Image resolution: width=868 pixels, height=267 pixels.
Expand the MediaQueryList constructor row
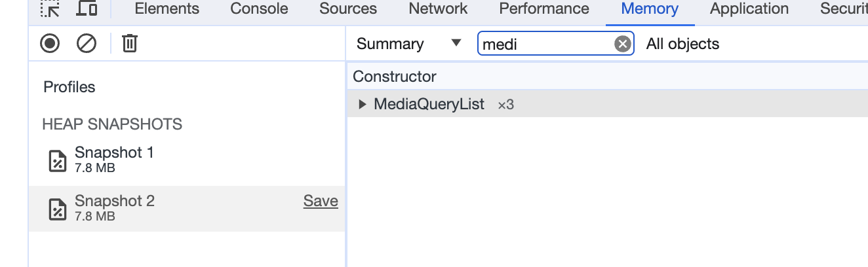[363, 104]
